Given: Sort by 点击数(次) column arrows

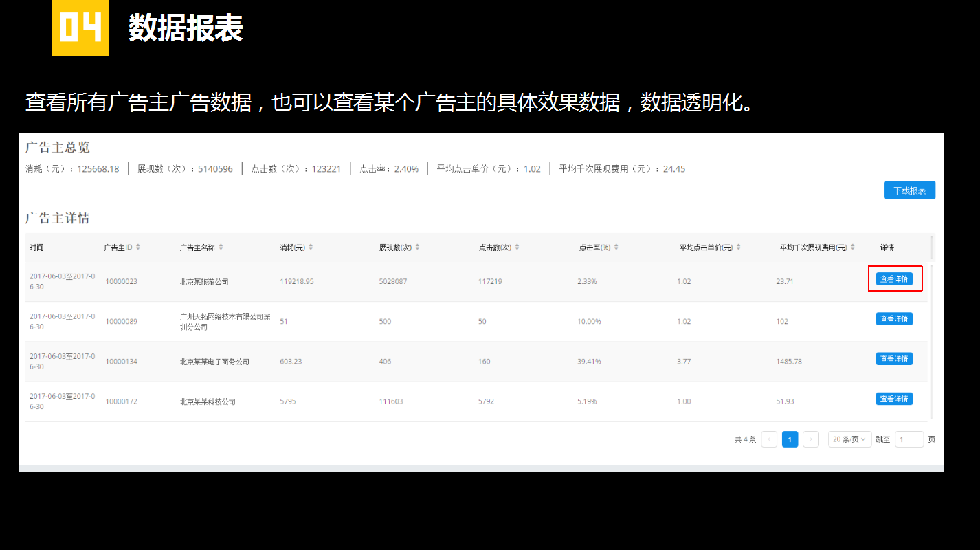Looking at the screenshot, I should tap(517, 247).
